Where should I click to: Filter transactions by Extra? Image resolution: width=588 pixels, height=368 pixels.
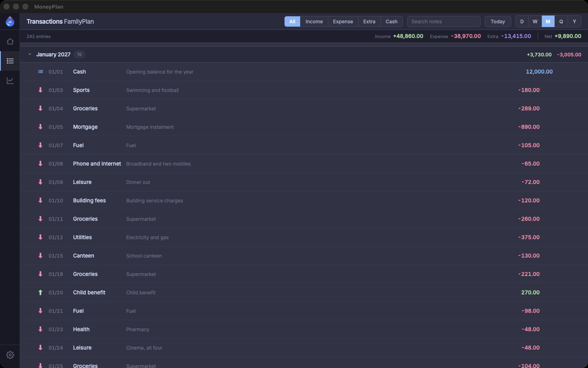369,21
